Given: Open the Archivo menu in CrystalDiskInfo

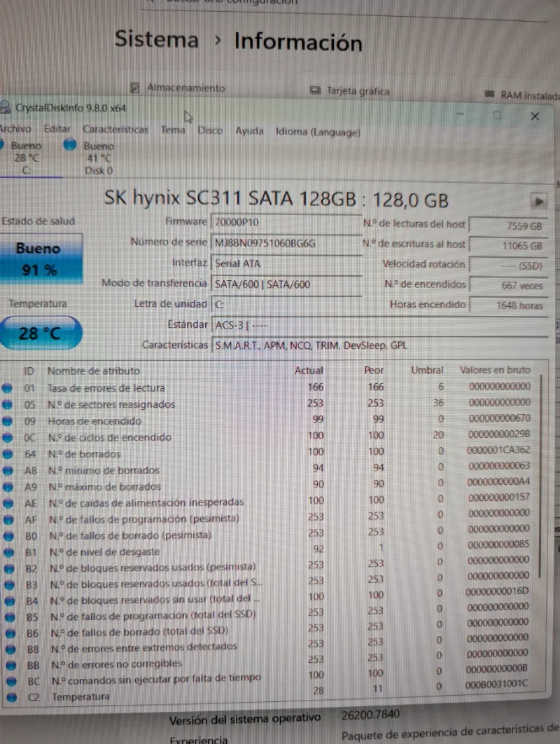Looking at the screenshot, I should 15,129.
